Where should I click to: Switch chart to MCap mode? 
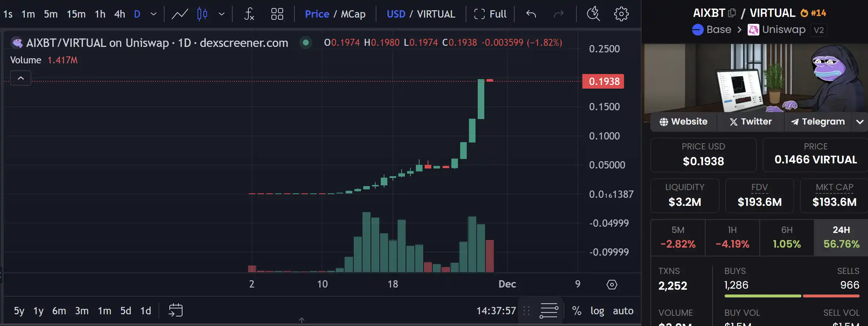[353, 14]
